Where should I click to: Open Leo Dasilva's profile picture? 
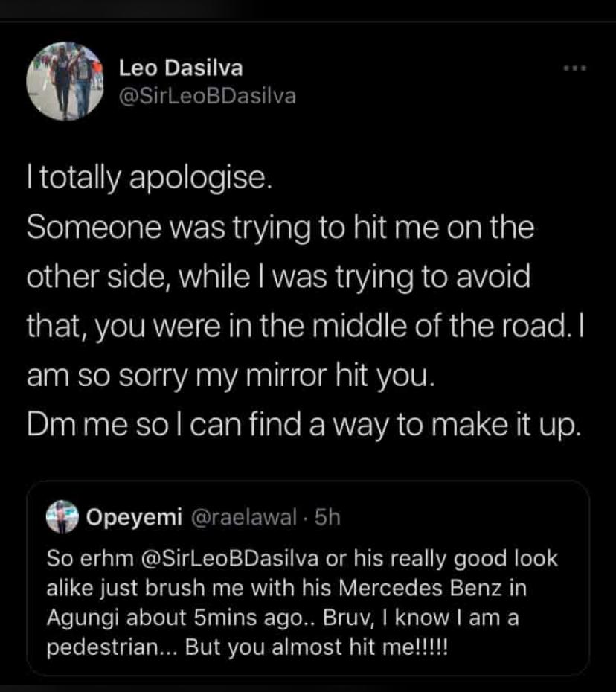tap(66, 80)
